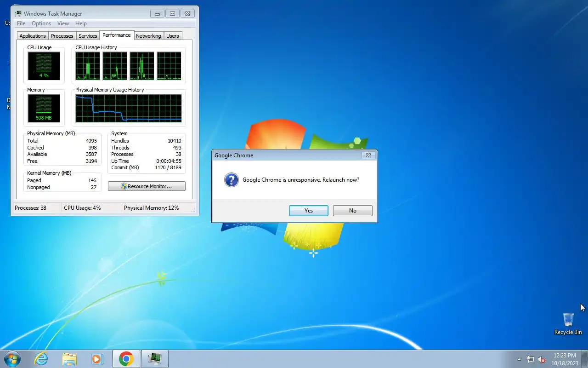Viewport: 588px width, 368px height.
Task: Click the Cached value 398
Action: click(x=92, y=148)
